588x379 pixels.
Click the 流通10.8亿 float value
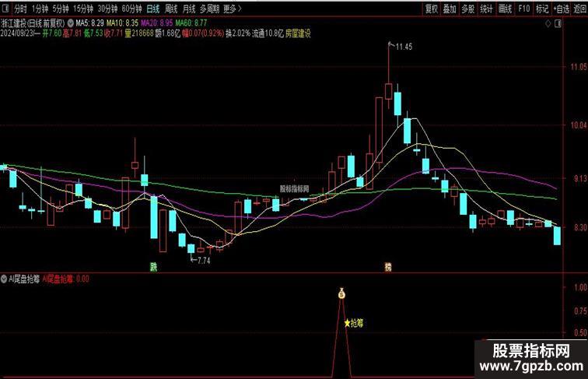(x=268, y=33)
